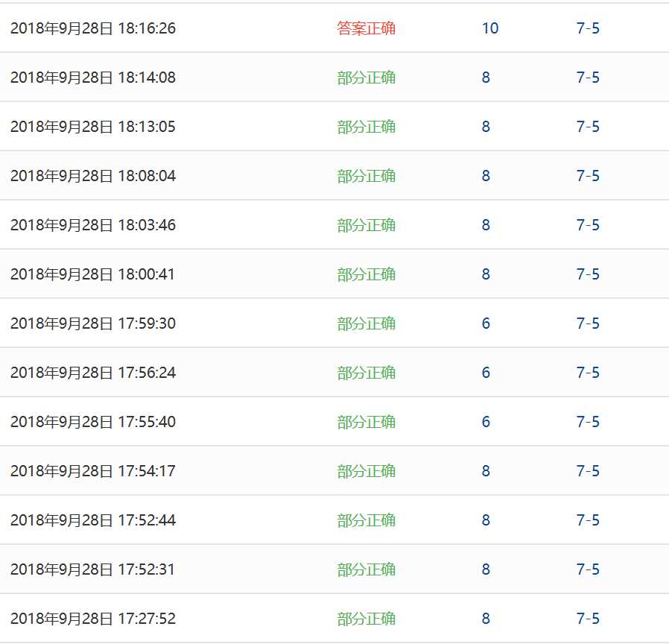The image size is (669, 644).
Task: Select the timestamp 2018年9月28日 17:55:40
Action: click(x=93, y=422)
